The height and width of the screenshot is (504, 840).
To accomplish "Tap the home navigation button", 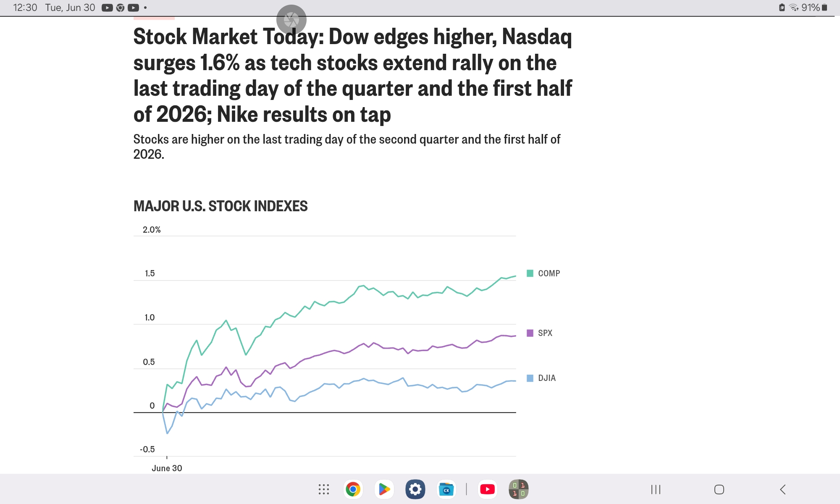I will click(719, 489).
